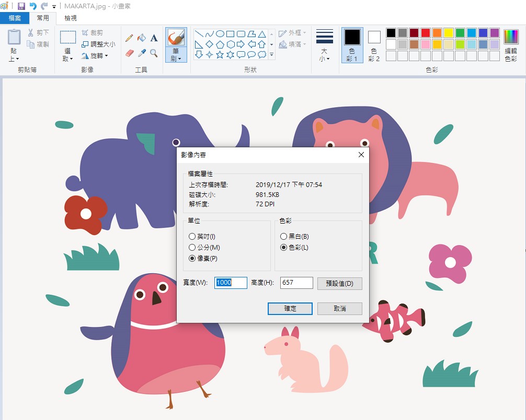This screenshot has height=420, width=526.
Task: Open the 筆刷 brushes dropdown
Action: (177, 58)
